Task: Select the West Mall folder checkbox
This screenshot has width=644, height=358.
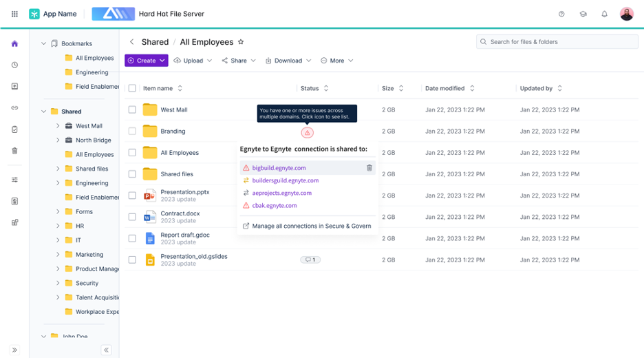Action: (132, 109)
